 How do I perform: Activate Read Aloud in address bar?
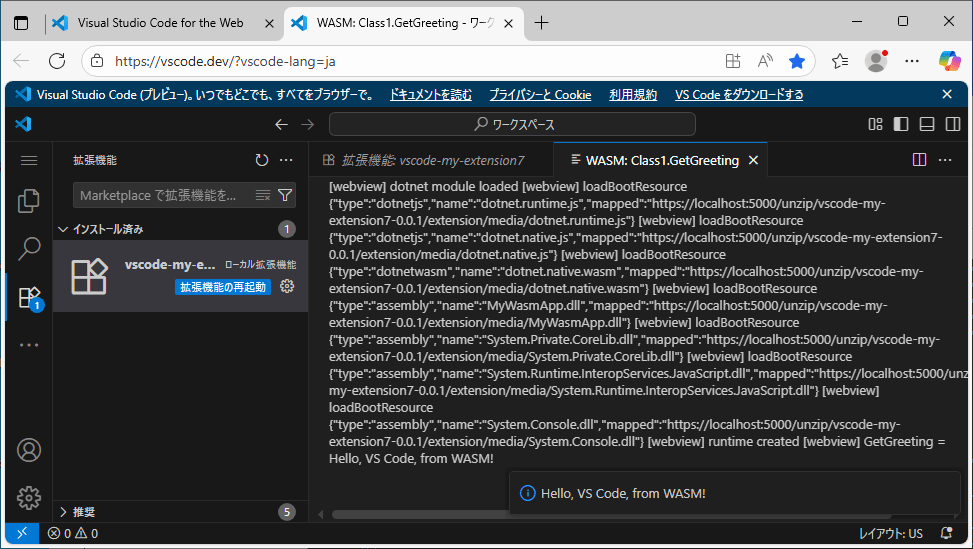click(765, 61)
